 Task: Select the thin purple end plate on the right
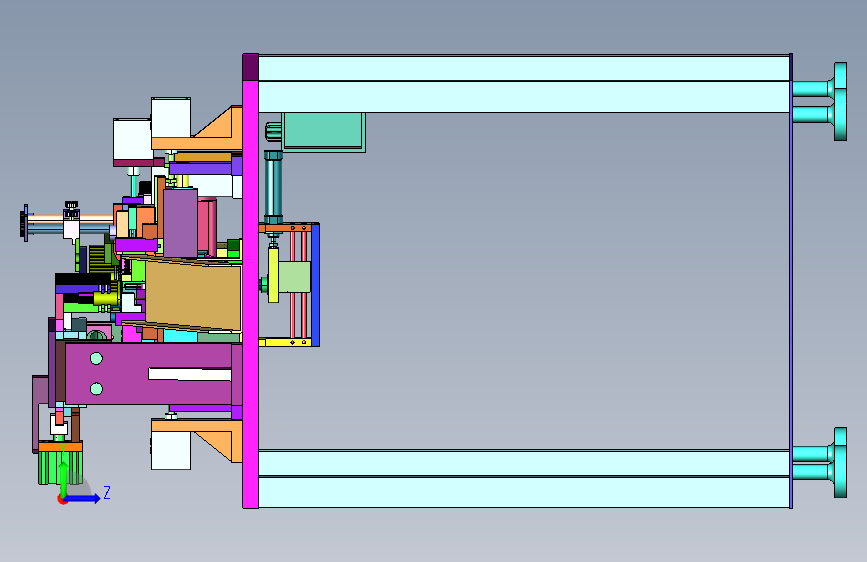click(x=791, y=280)
